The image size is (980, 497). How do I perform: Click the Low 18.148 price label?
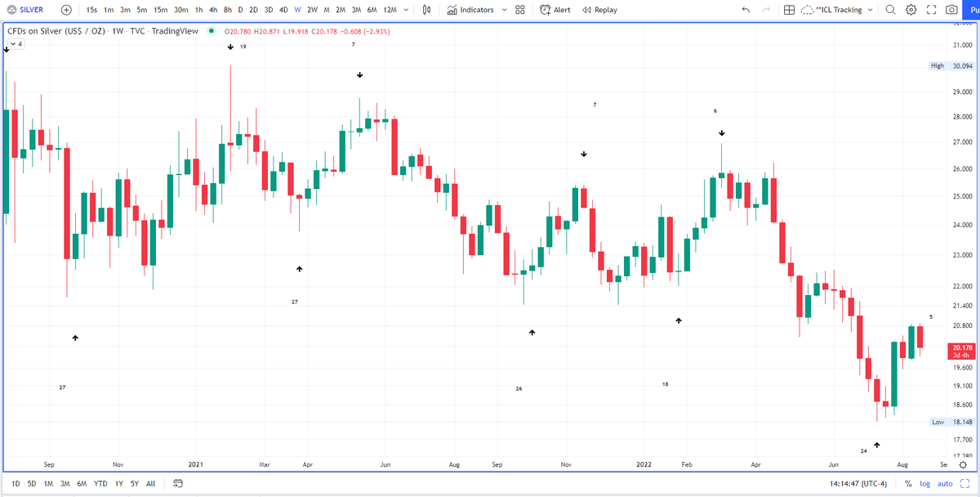(952, 422)
